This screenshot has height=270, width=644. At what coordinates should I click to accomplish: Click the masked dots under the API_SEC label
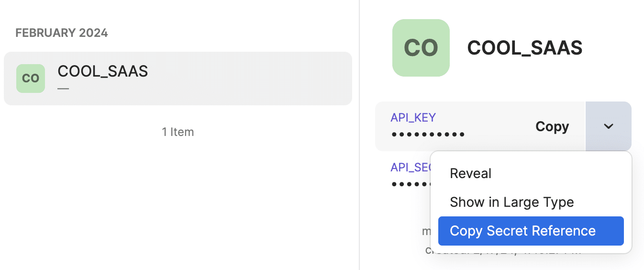tap(410, 184)
